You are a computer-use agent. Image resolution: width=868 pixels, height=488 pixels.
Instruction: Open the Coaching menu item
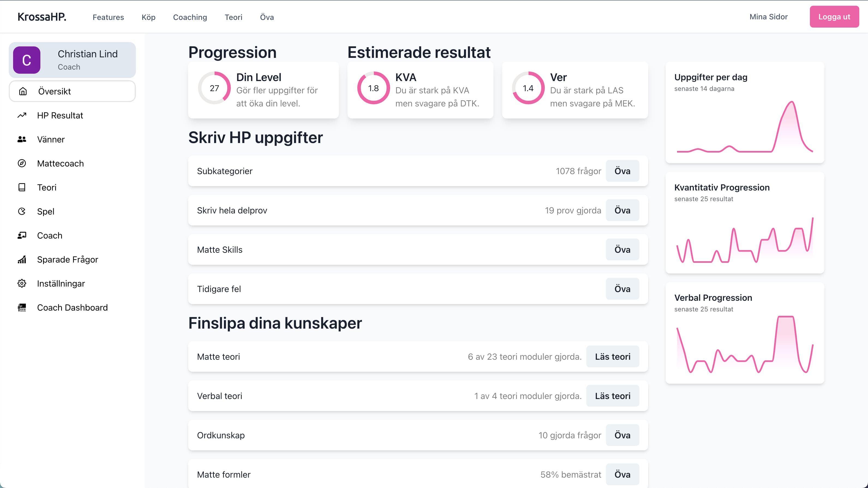[190, 17]
